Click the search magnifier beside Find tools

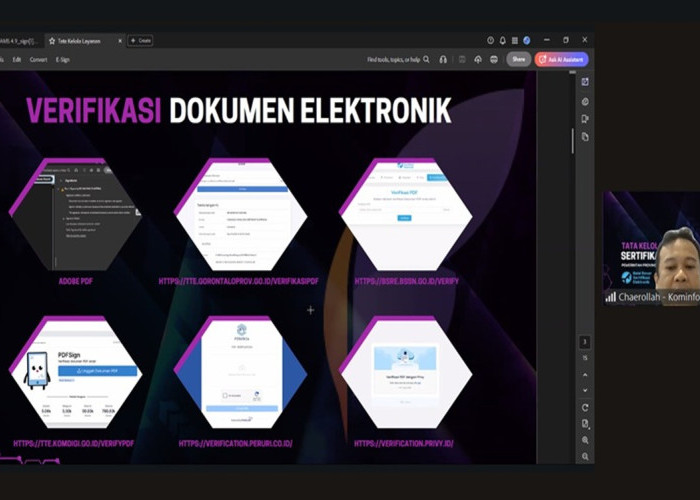coord(426,59)
